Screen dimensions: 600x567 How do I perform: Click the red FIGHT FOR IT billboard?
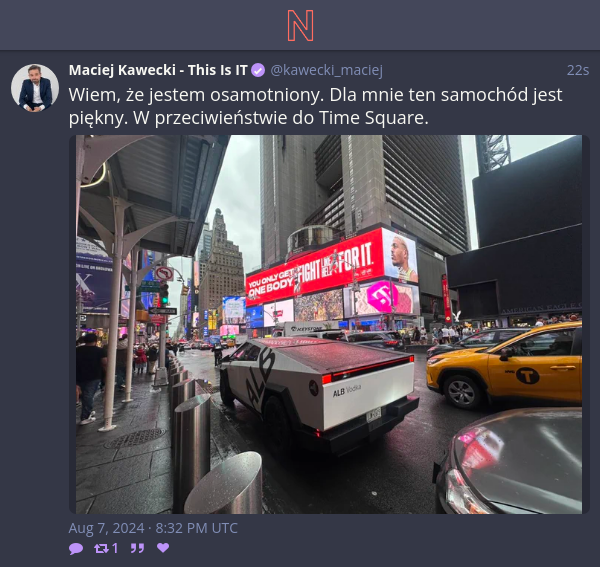pyautogui.click(x=315, y=268)
